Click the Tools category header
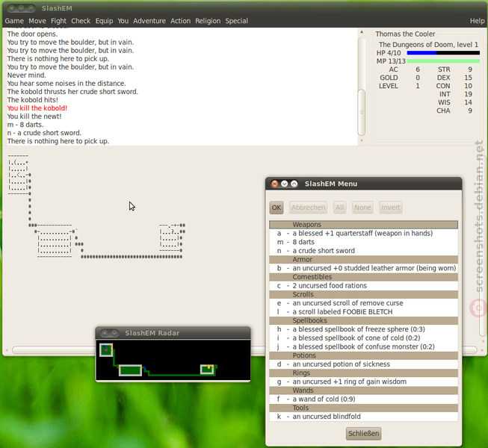488x448 pixels. coord(363,408)
